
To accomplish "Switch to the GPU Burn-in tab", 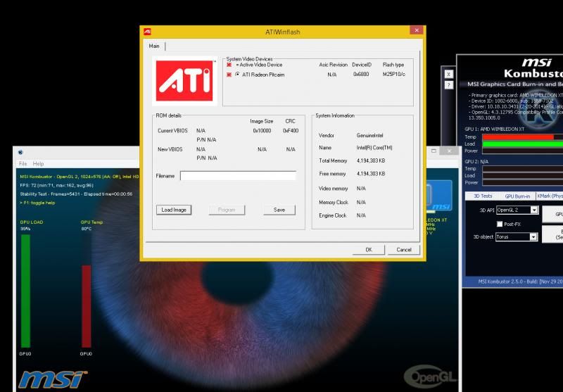I will tap(517, 196).
